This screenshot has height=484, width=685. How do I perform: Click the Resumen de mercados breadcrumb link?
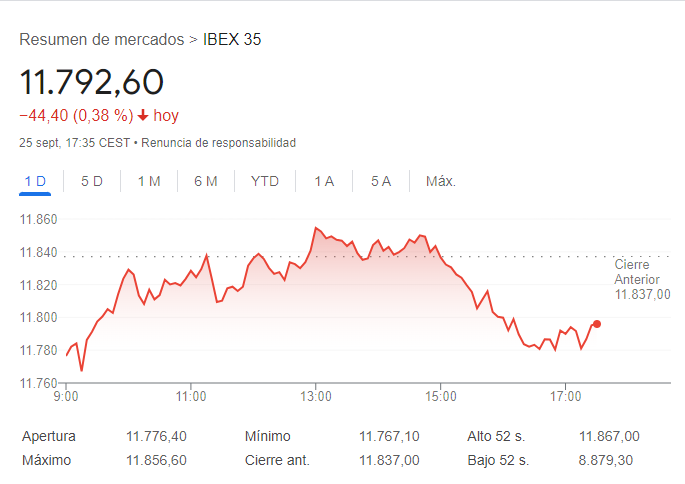101,40
